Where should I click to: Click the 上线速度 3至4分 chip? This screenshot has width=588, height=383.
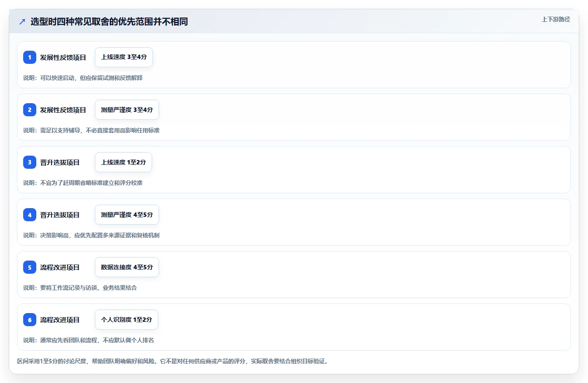[124, 57]
